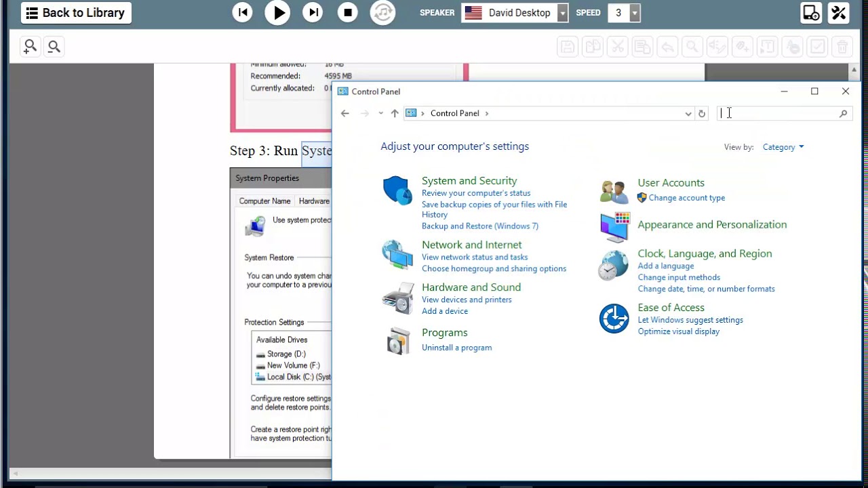Click the System and Security shield icon
Viewport: 868px width, 488px height.
pos(397,190)
